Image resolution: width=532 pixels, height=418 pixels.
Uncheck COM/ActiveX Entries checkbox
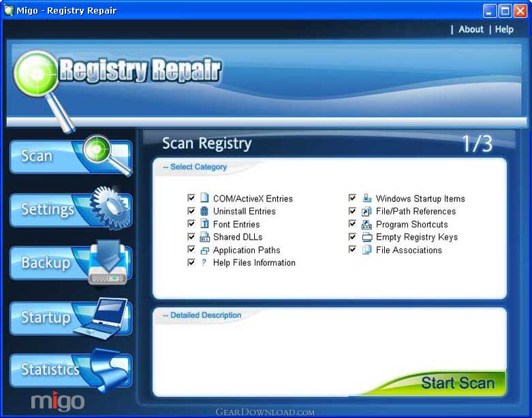pyautogui.click(x=191, y=197)
